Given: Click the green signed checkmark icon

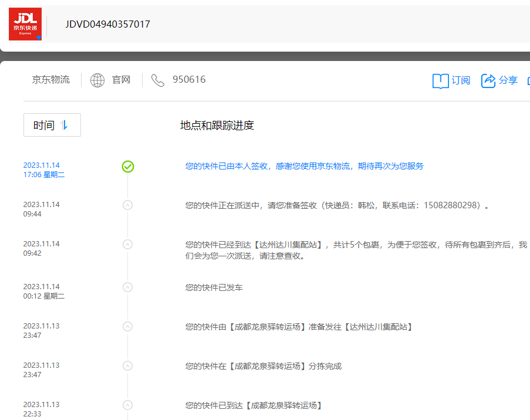Looking at the screenshot, I should (128, 167).
